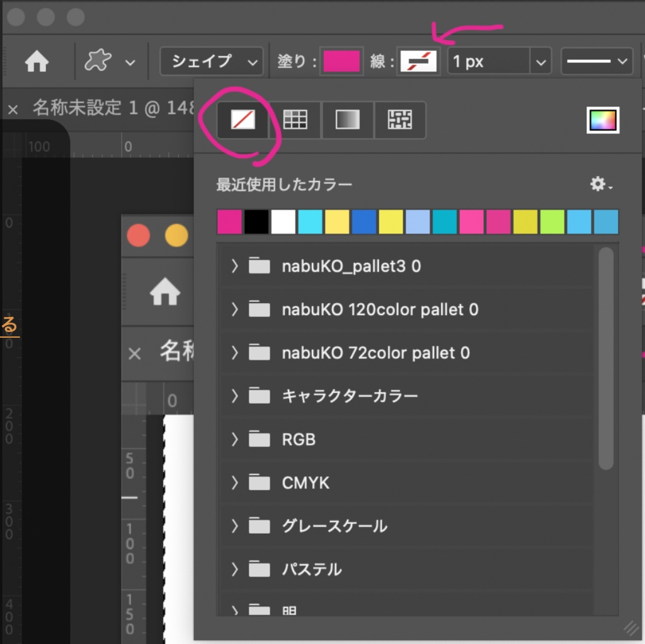The width and height of the screenshot is (645, 644).
Task: Open the Swatches view in the color picker
Action: tap(294, 120)
